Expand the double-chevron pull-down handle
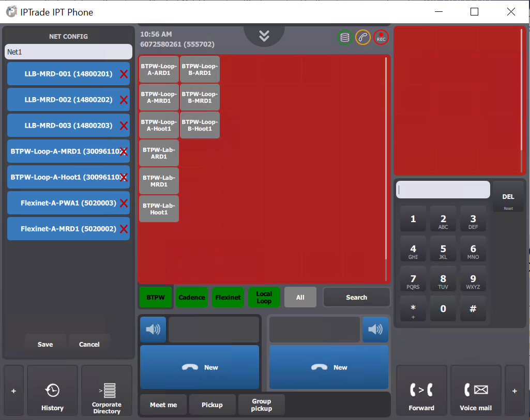 264,36
